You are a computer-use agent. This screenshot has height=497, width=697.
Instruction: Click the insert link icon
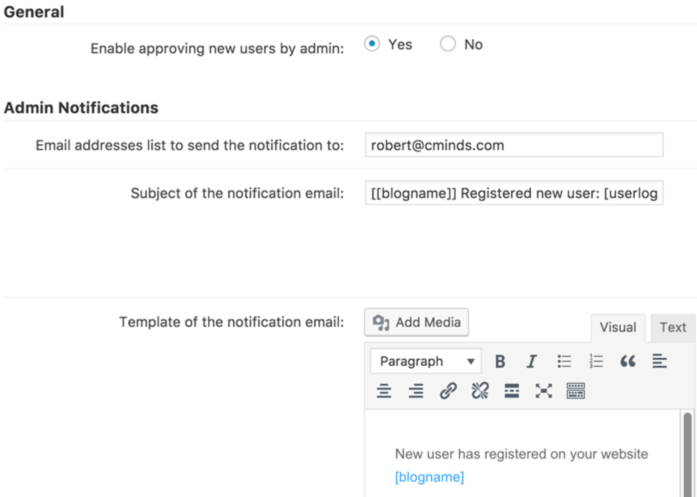pyautogui.click(x=448, y=391)
